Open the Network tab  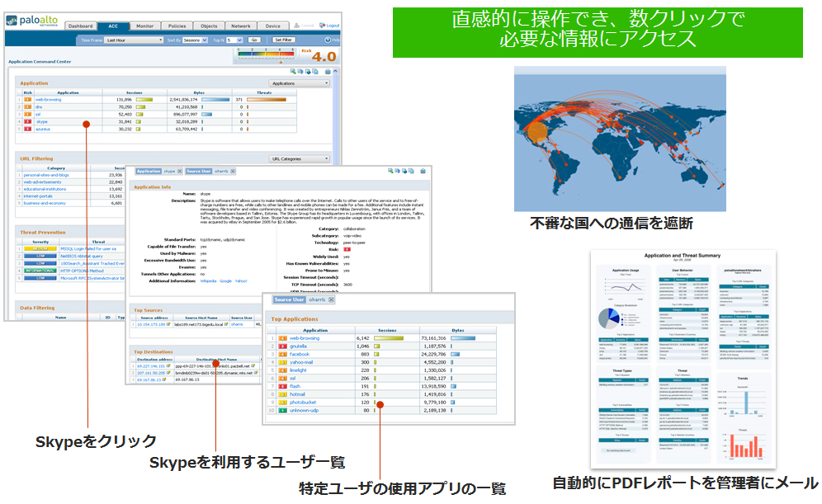241,26
